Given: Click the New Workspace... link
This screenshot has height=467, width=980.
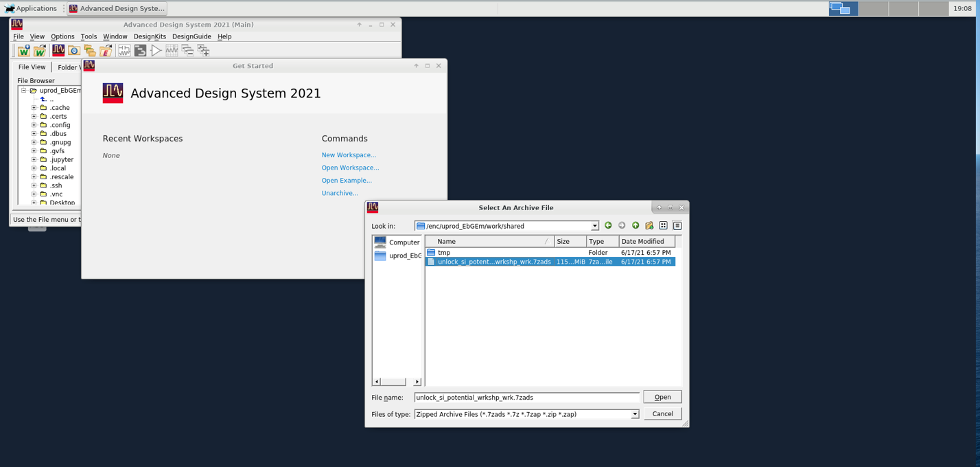Looking at the screenshot, I should 349,155.
